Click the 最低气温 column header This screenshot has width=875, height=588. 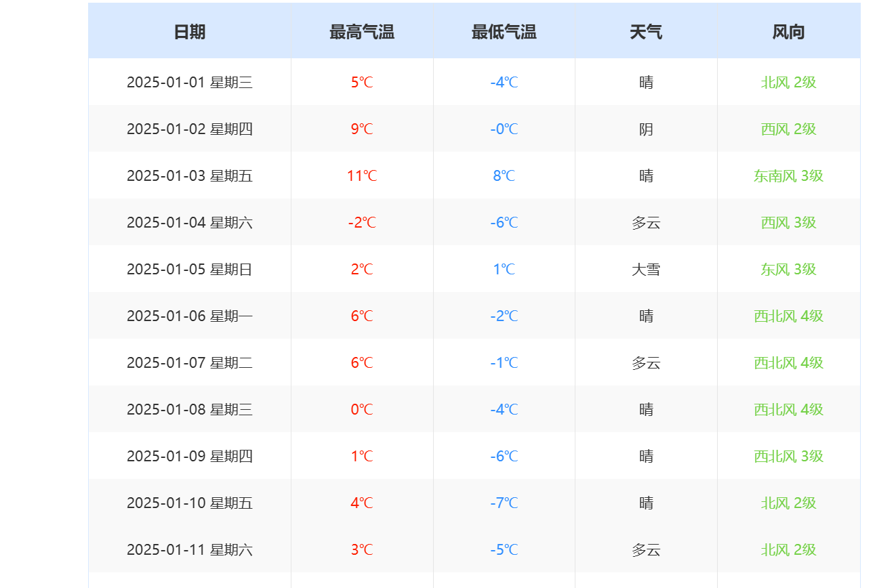[504, 32]
